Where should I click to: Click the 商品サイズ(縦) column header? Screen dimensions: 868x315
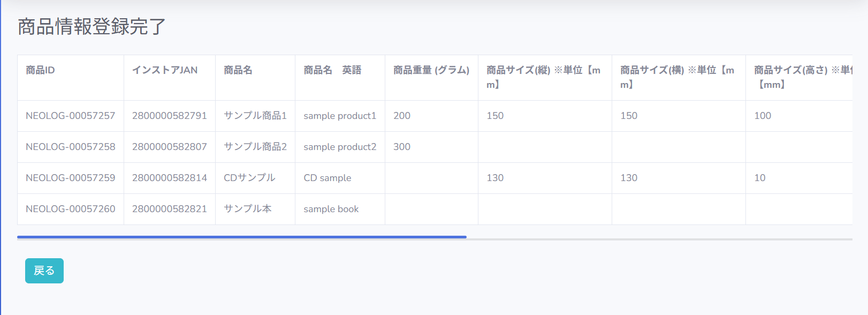click(543, 77)
